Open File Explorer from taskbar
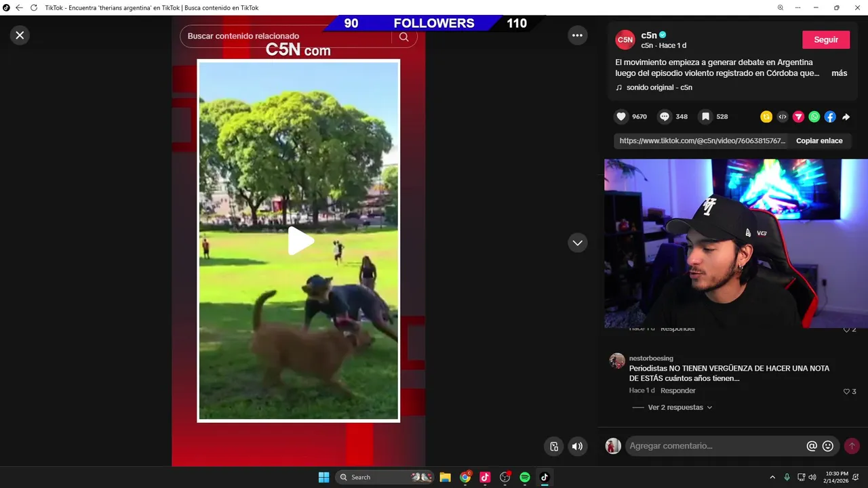Screen dimensions: 868x488 click(x=445, y=477)
